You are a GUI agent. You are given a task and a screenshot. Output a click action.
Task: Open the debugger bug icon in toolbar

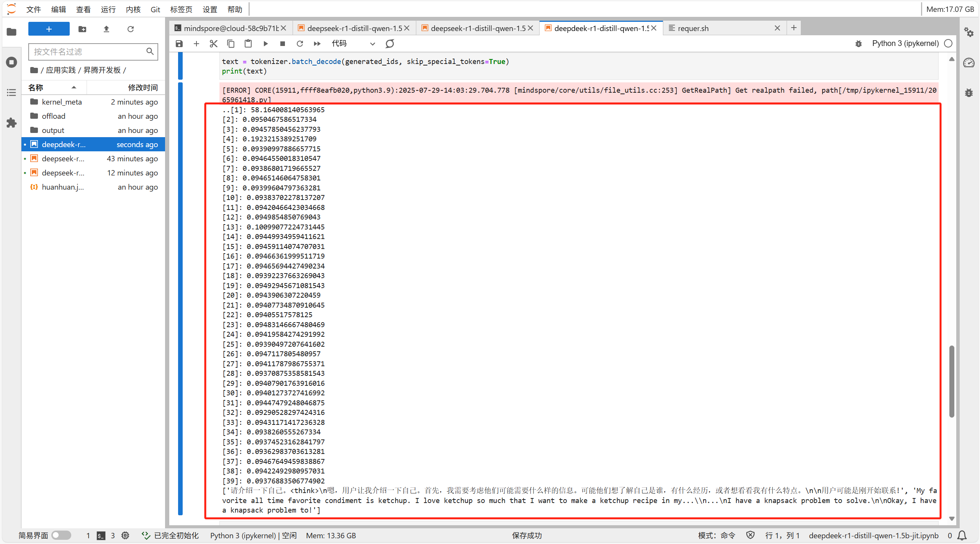pyautogui.click(x=858, y=44)
